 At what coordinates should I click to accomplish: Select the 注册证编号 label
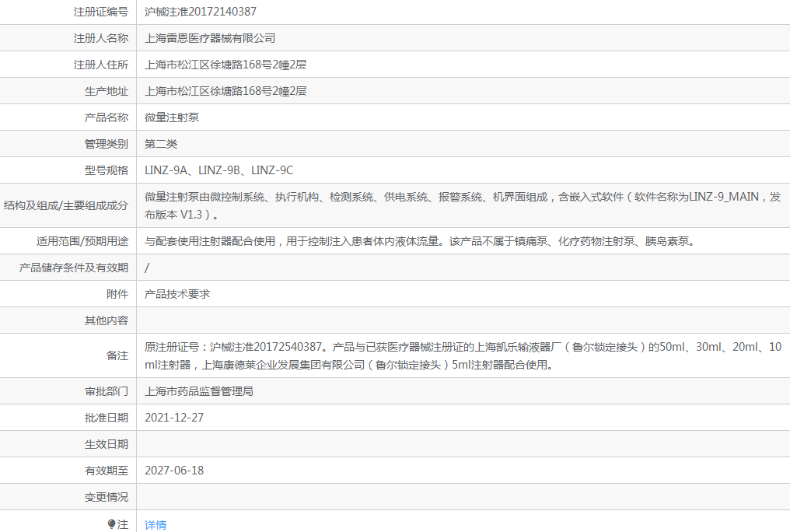[101, 12]
